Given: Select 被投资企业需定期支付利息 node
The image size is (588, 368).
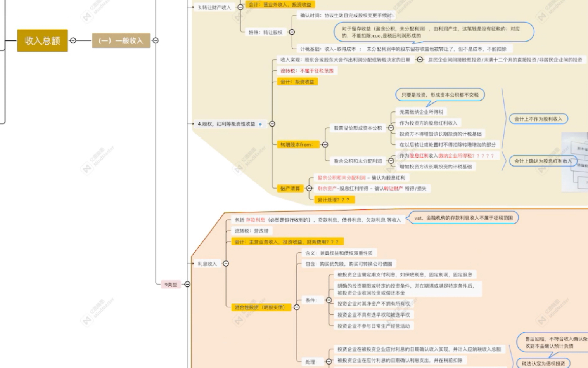Looking at the screenshot, I should pos(405,275).
